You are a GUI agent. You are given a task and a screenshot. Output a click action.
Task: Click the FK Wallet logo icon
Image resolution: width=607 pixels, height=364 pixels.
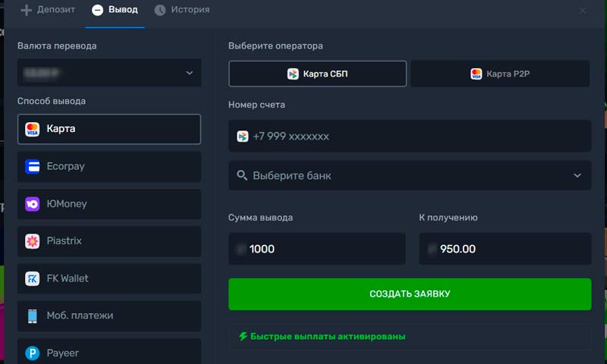32,278
